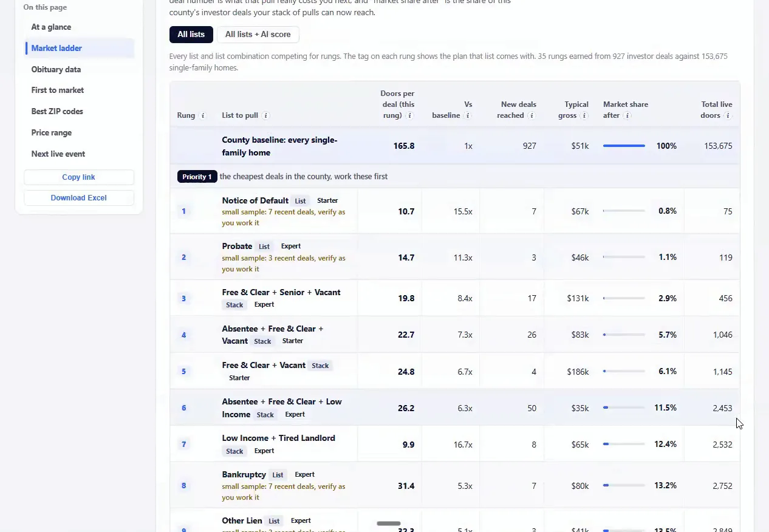Click Starter tag on Absentee + Free & Clear + Vacant
This screenshot has height=532, width=769.
coord(293,341)
